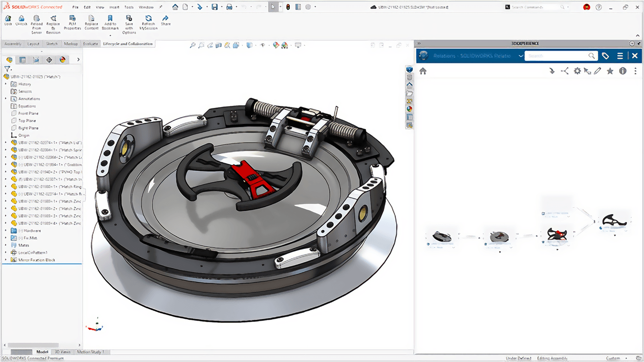Click the Home icon in the Relations panel
Screen dimensions: 644x362
click(423, 71)
